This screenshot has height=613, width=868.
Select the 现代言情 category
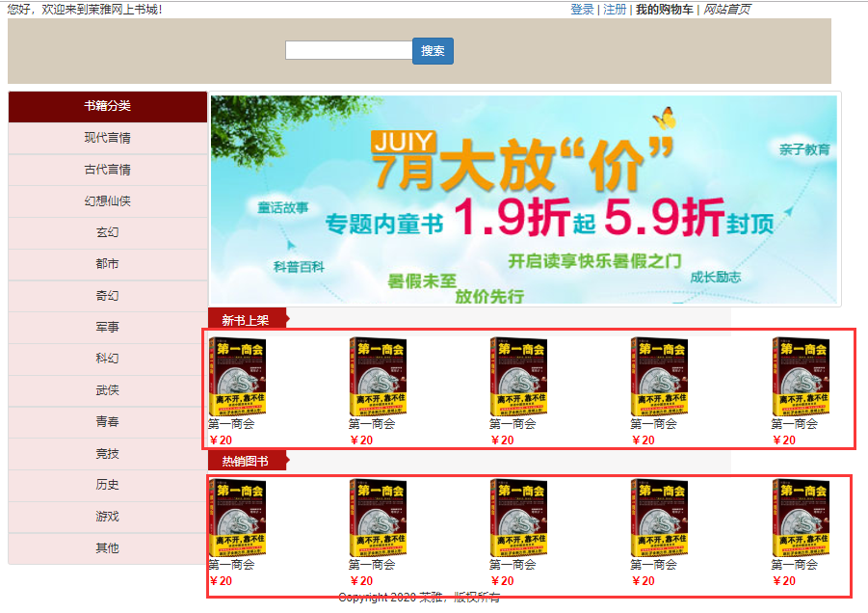click(107, 138)
